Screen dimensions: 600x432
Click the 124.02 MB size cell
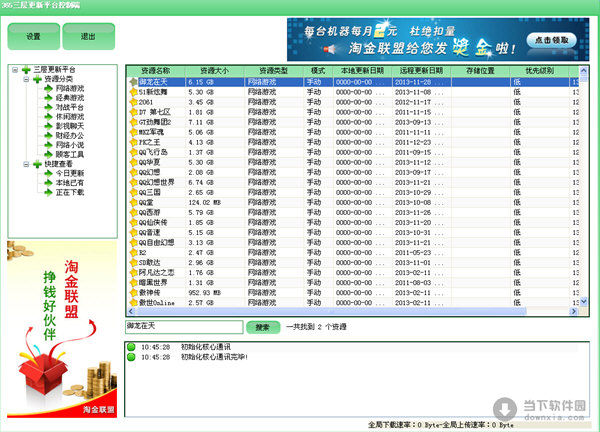coord(204,202)
